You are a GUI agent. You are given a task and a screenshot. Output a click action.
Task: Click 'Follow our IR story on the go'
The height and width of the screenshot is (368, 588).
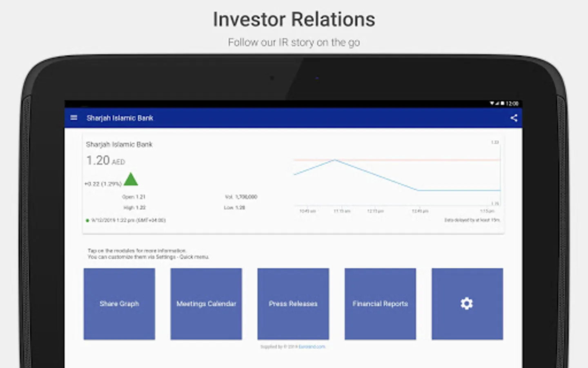pyautogui.click(x=294, y=43)
